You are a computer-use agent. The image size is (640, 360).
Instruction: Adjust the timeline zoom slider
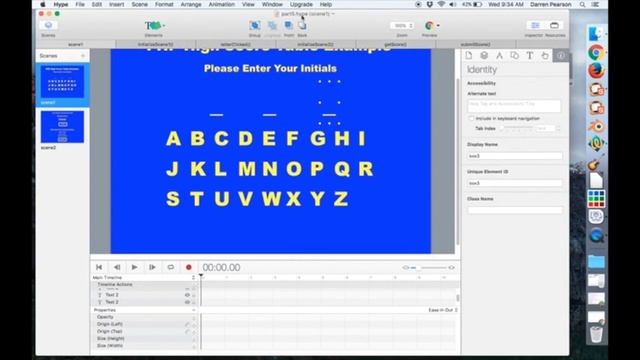[429, 268]
